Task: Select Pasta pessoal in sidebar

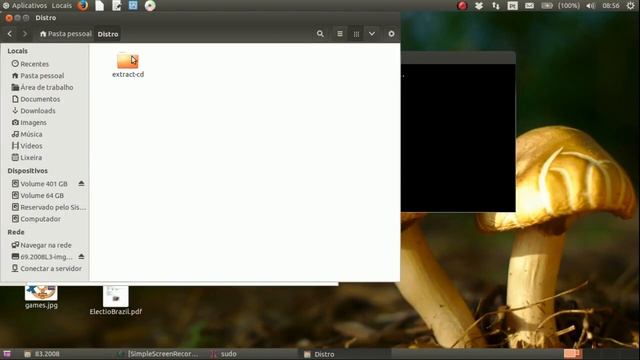Action: [38, 76]
